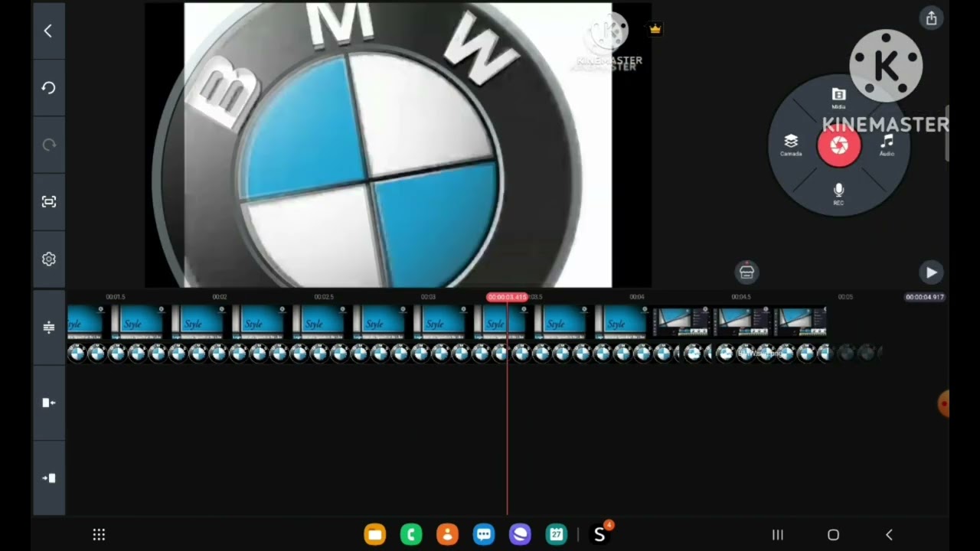The width and height of the screenshot is (980, 551).
Task: Tap total duration 00:00:04.917 label
Action: (925, 297)
